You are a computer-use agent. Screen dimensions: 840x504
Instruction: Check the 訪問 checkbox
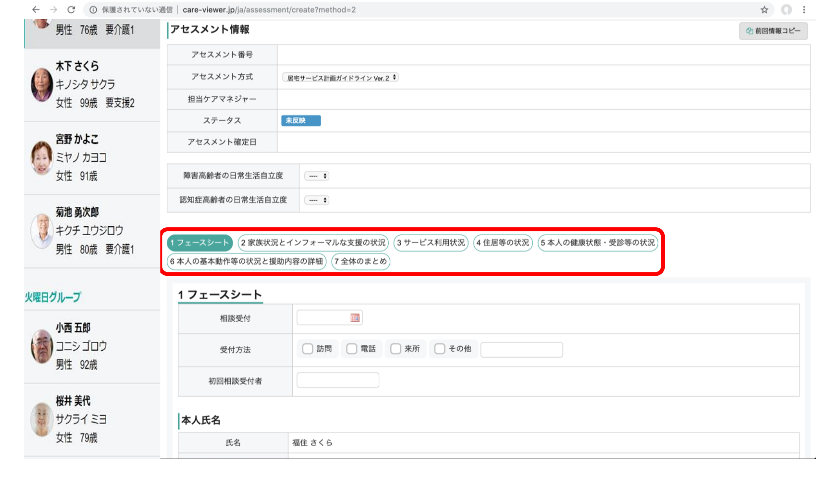click(x=308, y=349)
